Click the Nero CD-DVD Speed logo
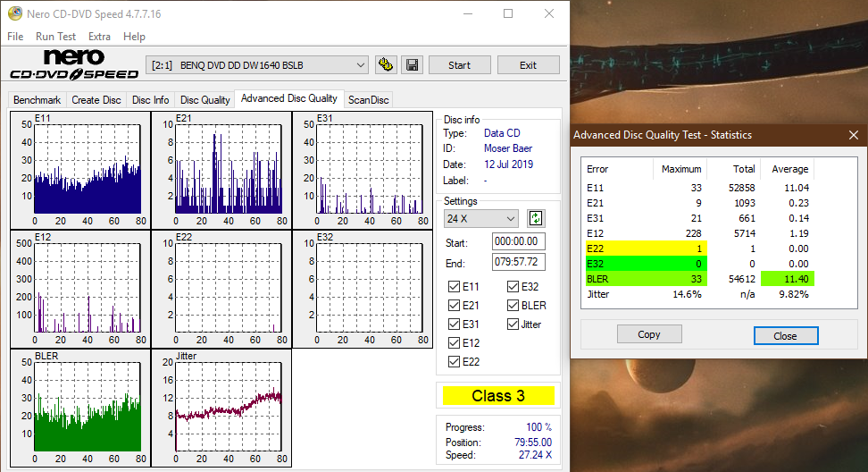Image resolution: width=868 pixels, height=472 pixels. pyautogui.click(x=73, y=65)
